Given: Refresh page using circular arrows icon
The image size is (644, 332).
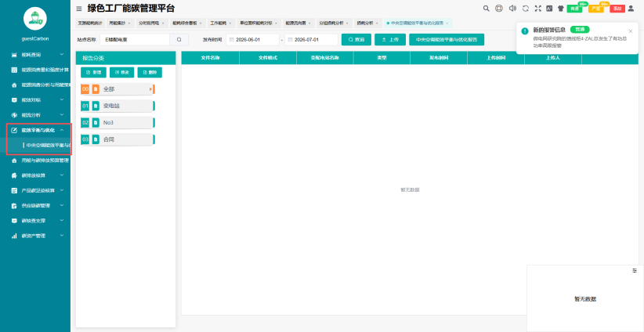Looking at the screenshot, I should (525, 8).
